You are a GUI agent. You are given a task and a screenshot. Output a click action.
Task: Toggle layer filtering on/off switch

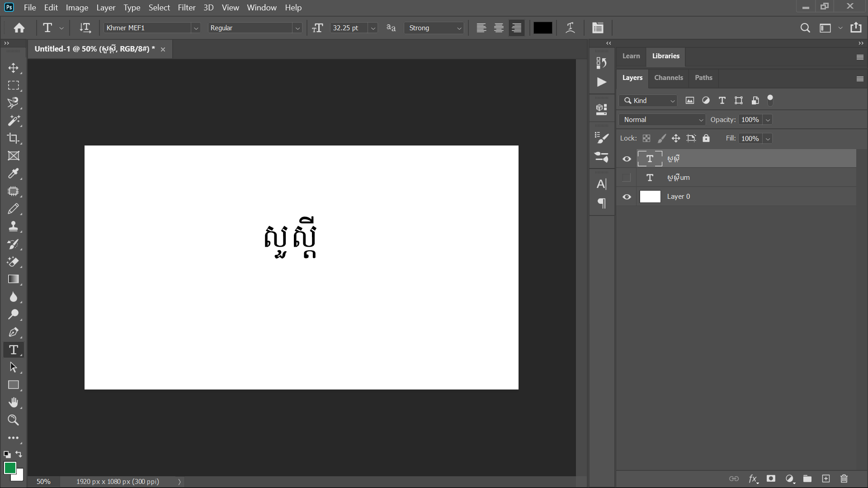[x=770, y=100]
